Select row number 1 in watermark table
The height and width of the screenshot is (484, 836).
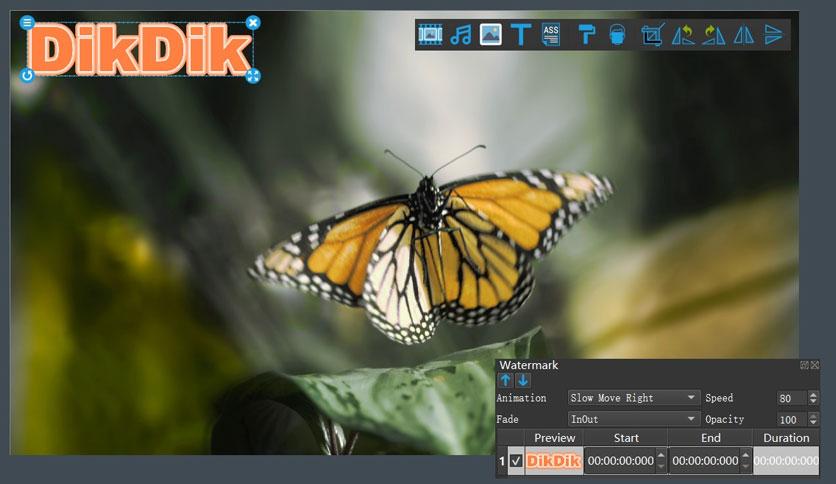[502, 461]
